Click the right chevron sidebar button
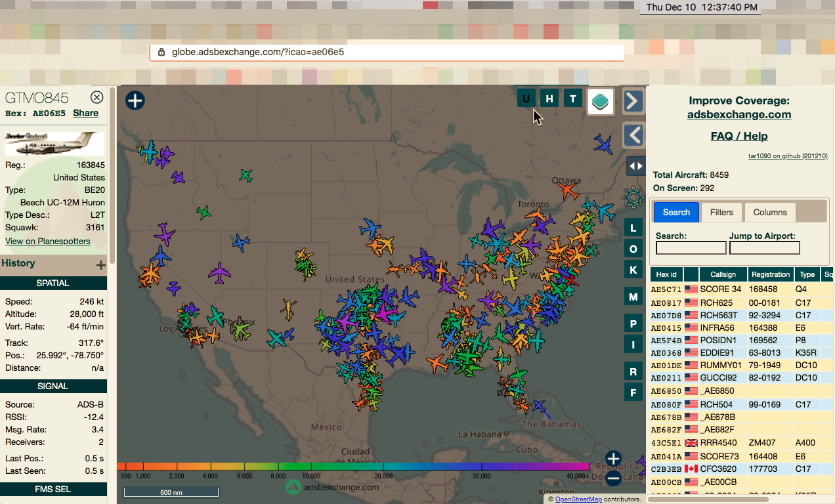835x504 pixels. 633,101
